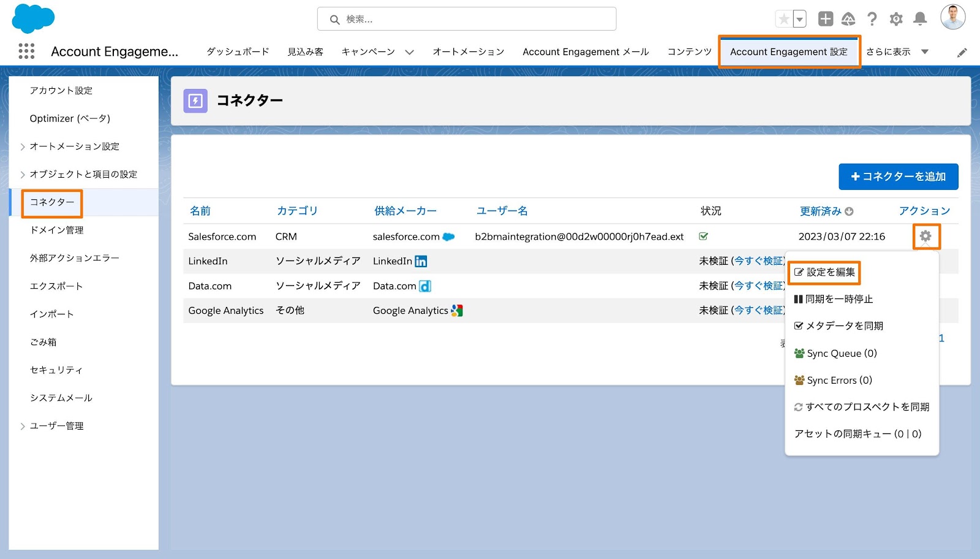Click 今すぐ検証 link for Data.com

tap(758, 286)
